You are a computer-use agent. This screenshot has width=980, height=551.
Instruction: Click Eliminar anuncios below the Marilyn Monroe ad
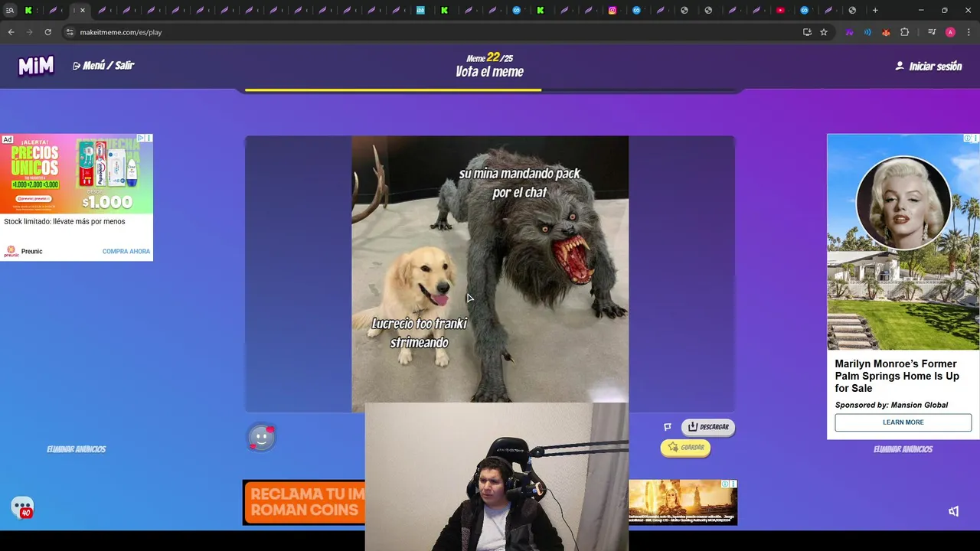pos(903,449)
